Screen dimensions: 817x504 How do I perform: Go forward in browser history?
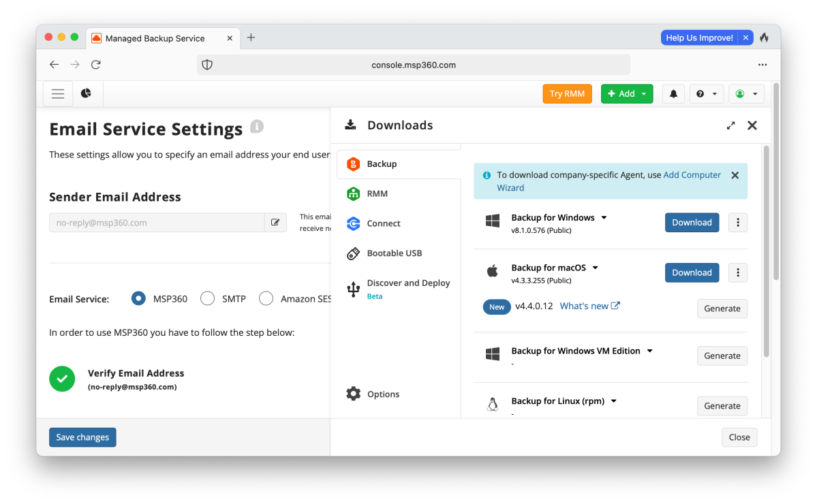point(75,65)
